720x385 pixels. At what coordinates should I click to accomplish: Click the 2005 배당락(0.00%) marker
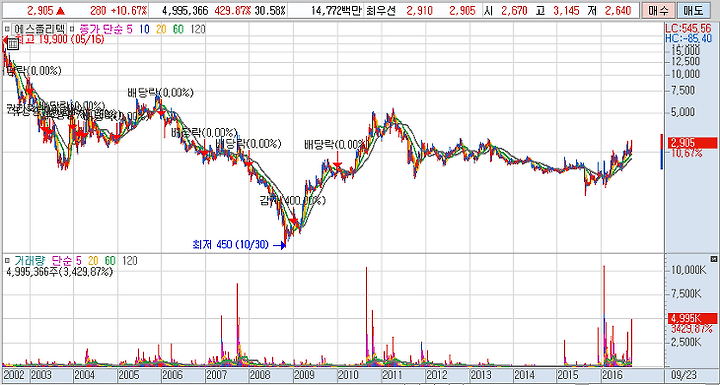(x=160, y=93)
